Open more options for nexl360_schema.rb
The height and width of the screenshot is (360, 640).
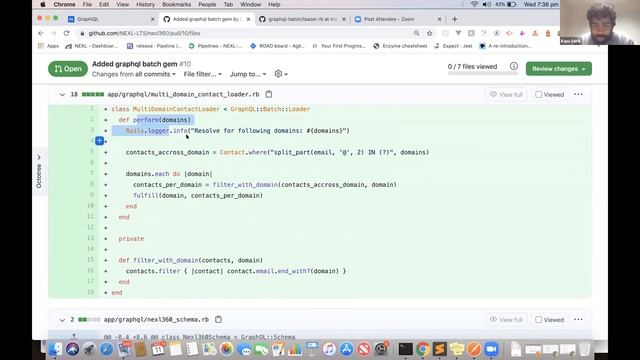coord(578,320)
